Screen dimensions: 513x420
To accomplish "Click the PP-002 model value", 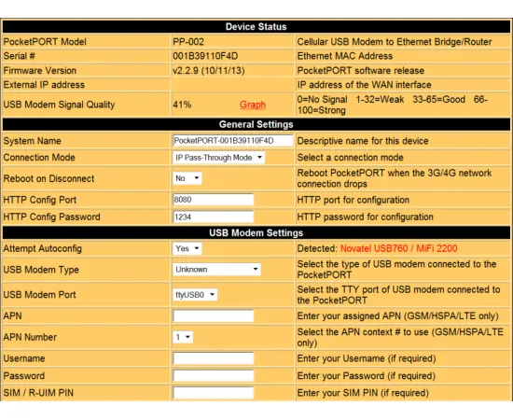I will point(188,42).
